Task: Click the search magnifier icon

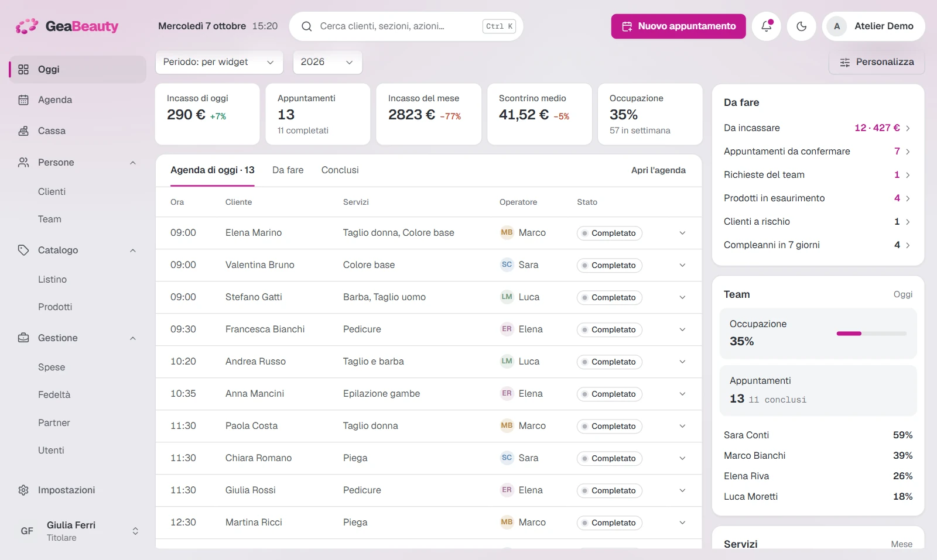Action: tap(306, 26)
